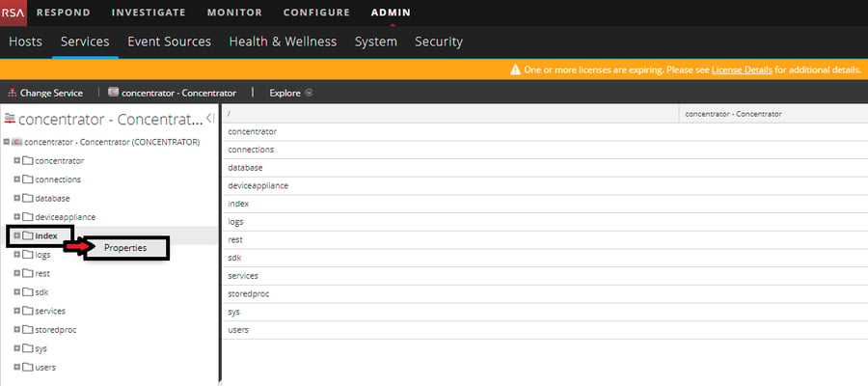Expand the connections tree folder
The height and width of the screenshot is (386, 868).
17,179
